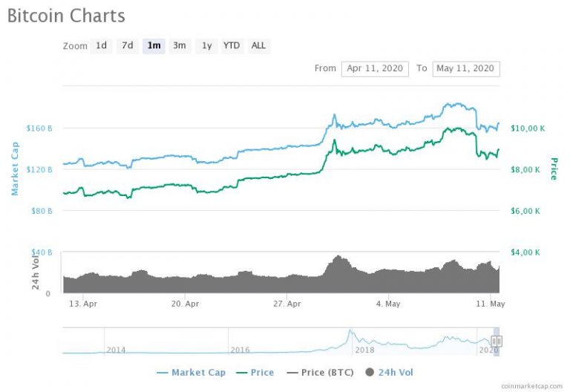Select the 3m zoom range

(x=180, y=46)
